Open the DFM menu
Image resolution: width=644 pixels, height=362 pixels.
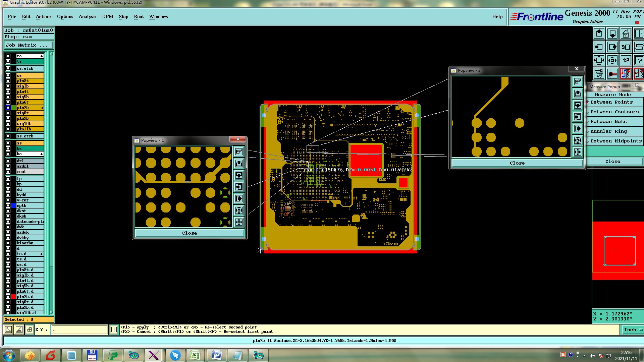click(107, 16)
